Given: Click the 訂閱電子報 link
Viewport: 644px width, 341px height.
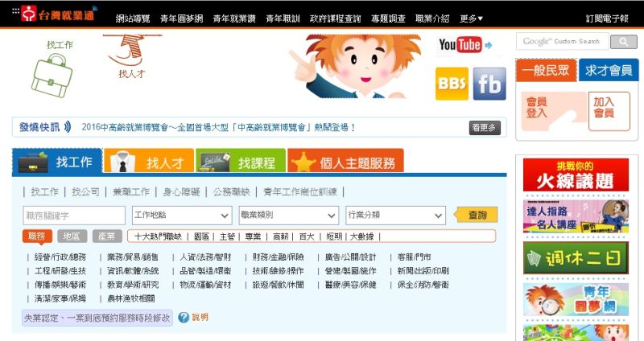Looking at the screenshot, I should point(607,18).
